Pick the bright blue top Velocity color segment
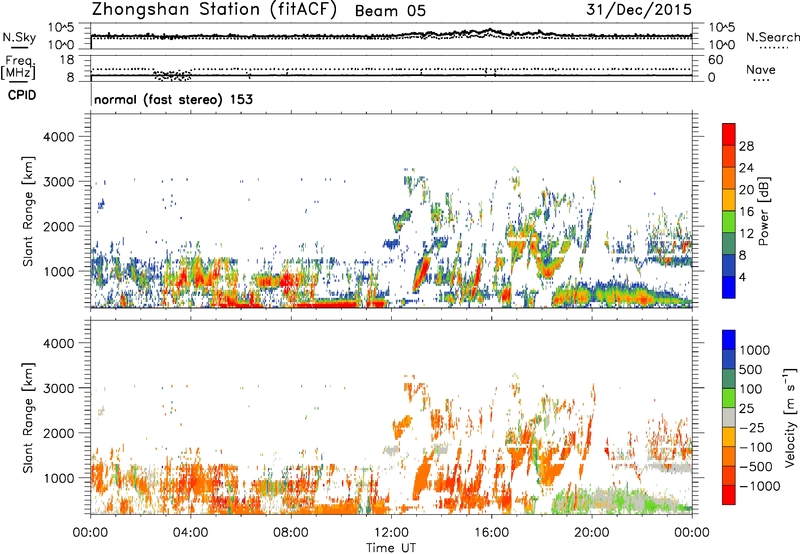800x554 pixels. (x=729, y=340)
